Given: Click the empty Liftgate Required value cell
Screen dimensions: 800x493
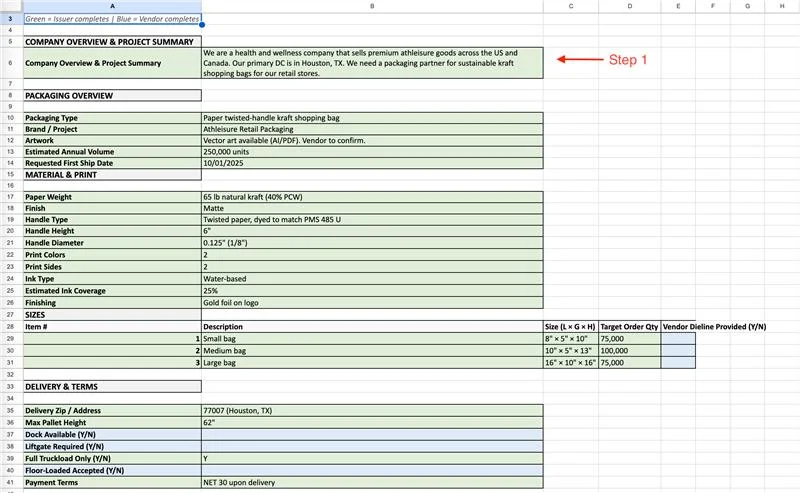Looking at the screenshot, I should tap(372, 446).
